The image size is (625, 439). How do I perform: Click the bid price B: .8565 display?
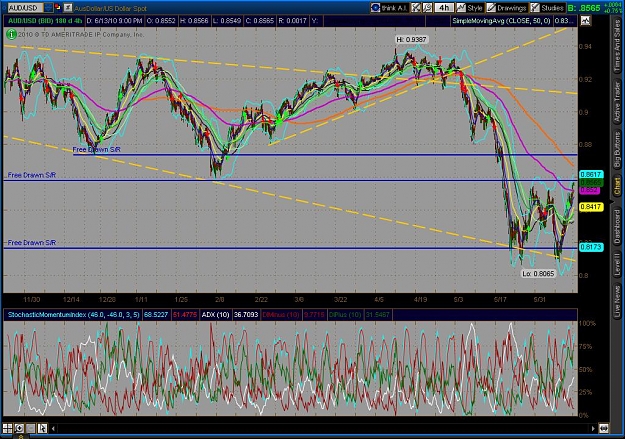584,8
